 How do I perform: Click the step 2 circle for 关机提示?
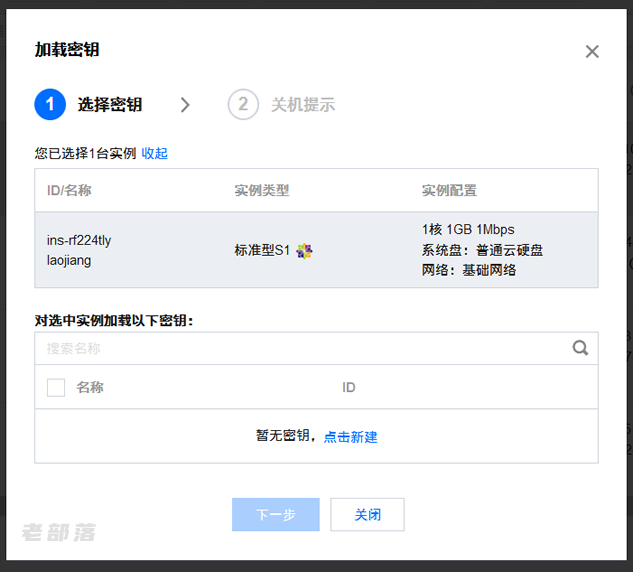(x=243, y=105)
